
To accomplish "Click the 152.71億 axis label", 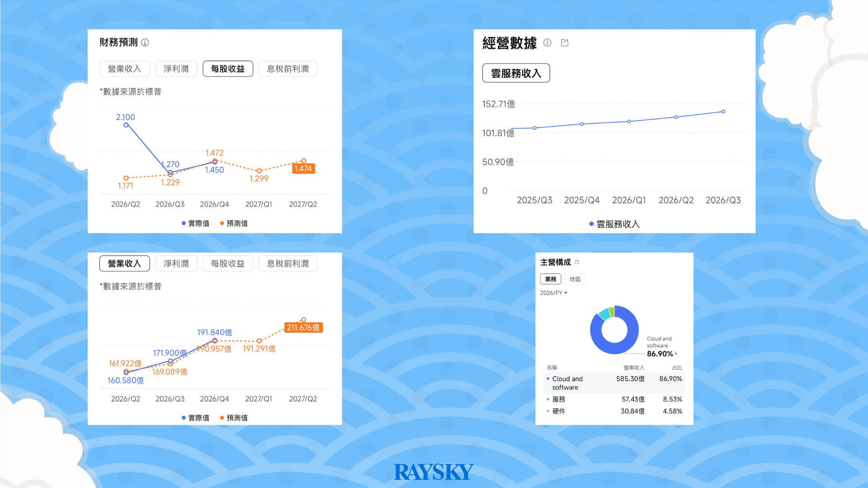I will click(x=499, y=104).
